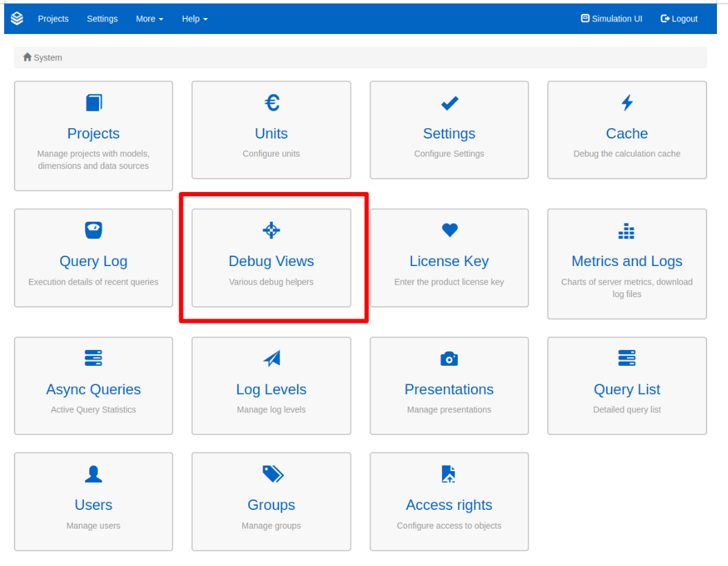Click the Logout link

click(679, 19)
